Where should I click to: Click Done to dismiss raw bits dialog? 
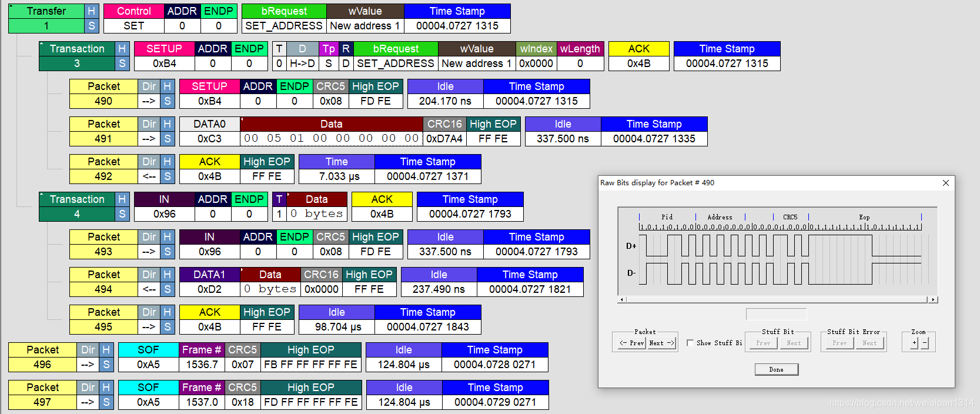[777, 369]
